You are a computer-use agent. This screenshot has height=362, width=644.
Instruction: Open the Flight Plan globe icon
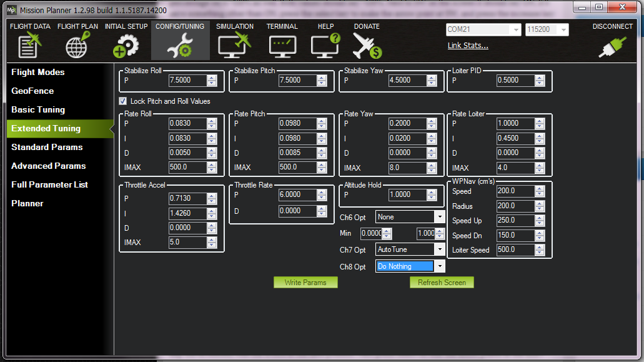pos(77,45)
